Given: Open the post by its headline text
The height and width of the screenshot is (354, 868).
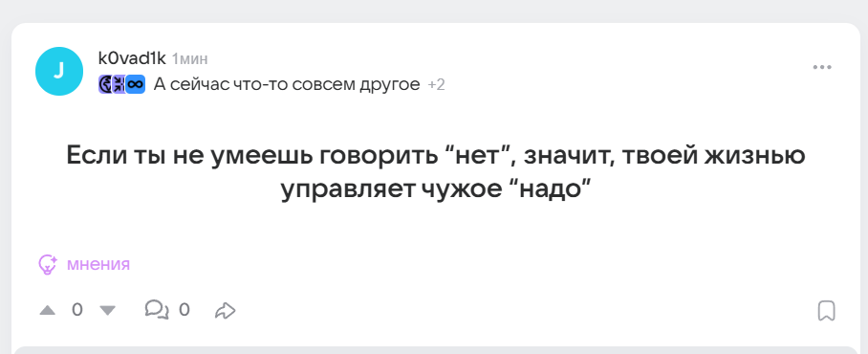Looking at the screenshot, I should (436, 173).
